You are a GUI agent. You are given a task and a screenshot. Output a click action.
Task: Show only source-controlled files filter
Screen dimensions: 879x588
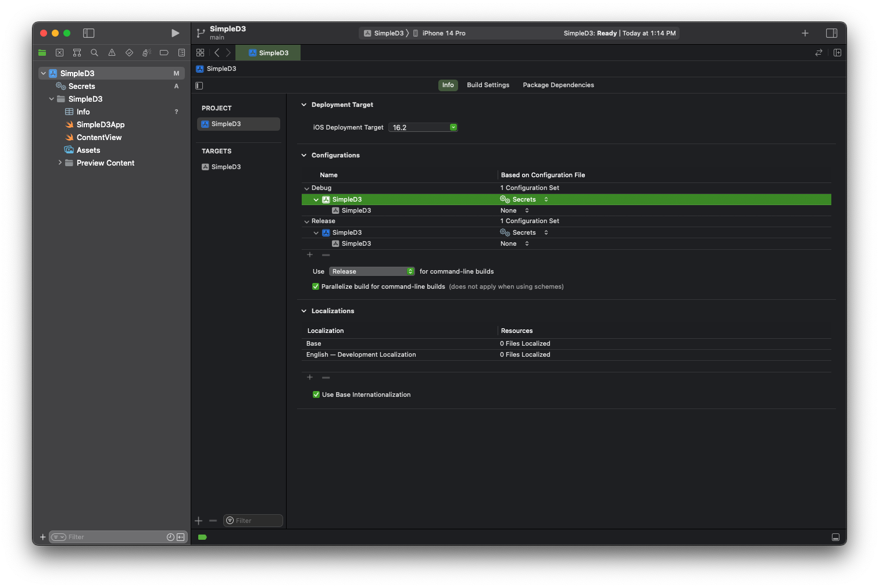coord(181,537)
